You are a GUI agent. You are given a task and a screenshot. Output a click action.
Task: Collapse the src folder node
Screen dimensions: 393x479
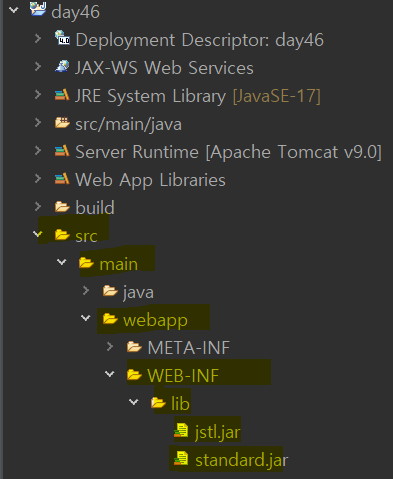coord(38,234)
